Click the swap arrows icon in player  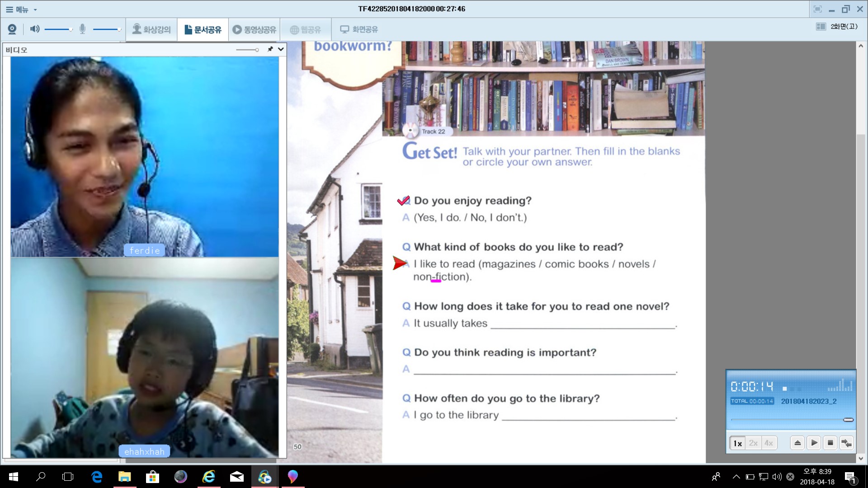tap(846, 443)
